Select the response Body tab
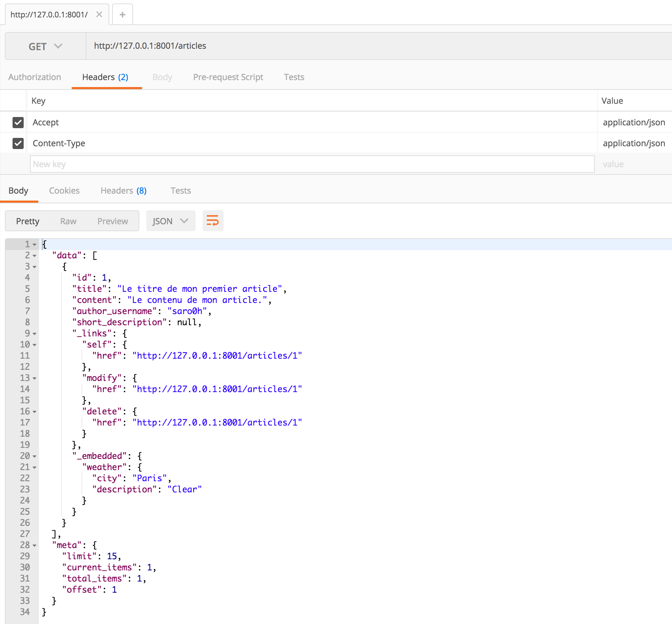Screen dimensions: 672x624 (18, 190)
